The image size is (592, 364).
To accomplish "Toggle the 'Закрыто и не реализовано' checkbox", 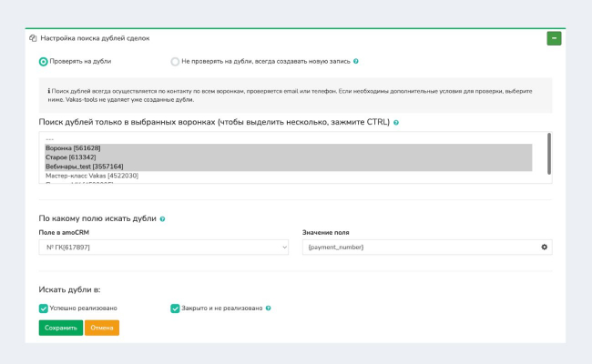I will tap(175, 308).
